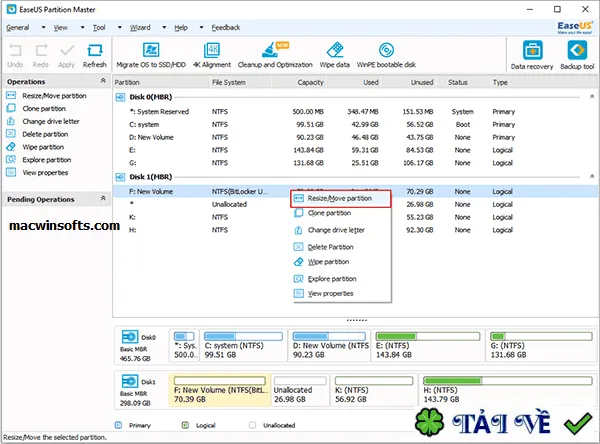Open the 4K Alignment tool
Image resolution: width=600 pixels, height=444 pixels.
pyautogui.click(x=212, y=50)
